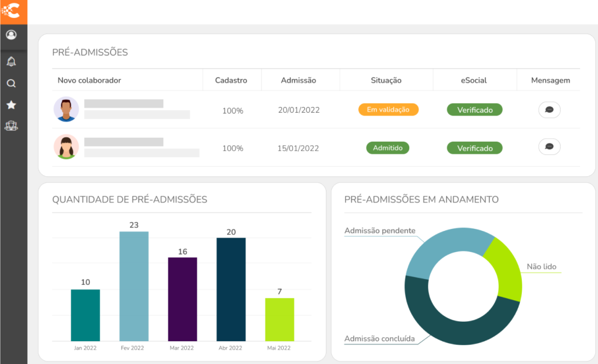Image resolution: width=598 pixels, height=364 pixels.
Task: Open message for the 20/01/2022 admission
Action: [x=549, y=110]
